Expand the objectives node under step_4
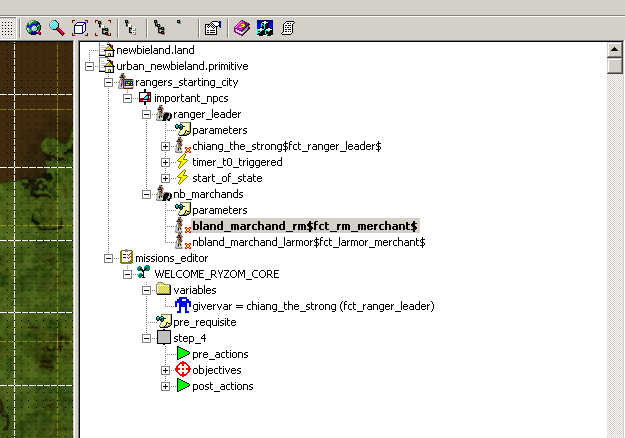 pos(165,370)
